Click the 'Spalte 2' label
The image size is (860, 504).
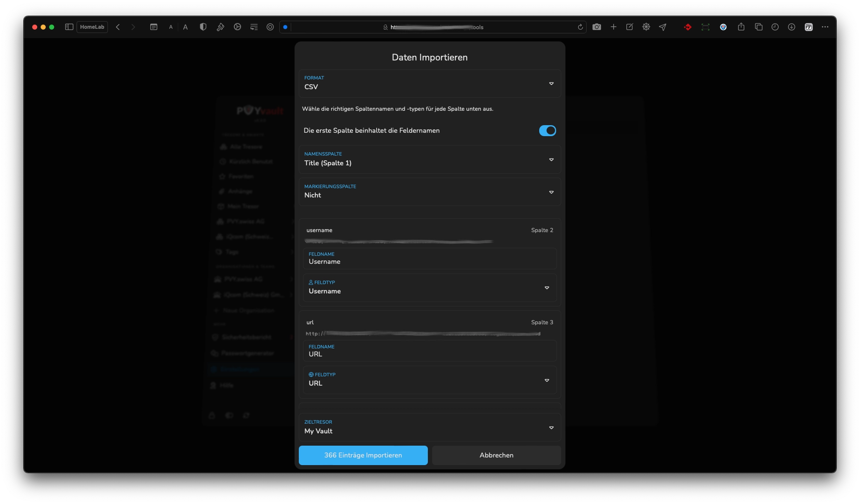[x=542, y=230]
